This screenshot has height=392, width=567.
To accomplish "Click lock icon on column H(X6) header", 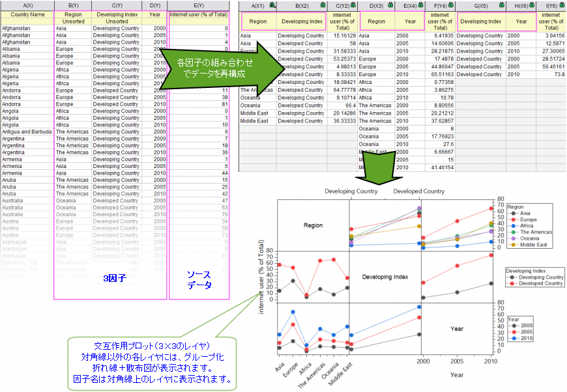I will coord(532,5).
